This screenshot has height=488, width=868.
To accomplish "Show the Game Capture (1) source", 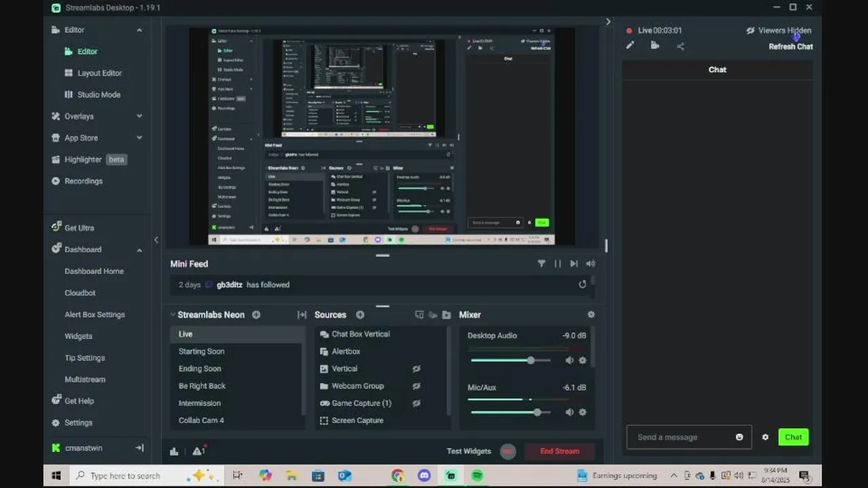I will click(416, 403).
